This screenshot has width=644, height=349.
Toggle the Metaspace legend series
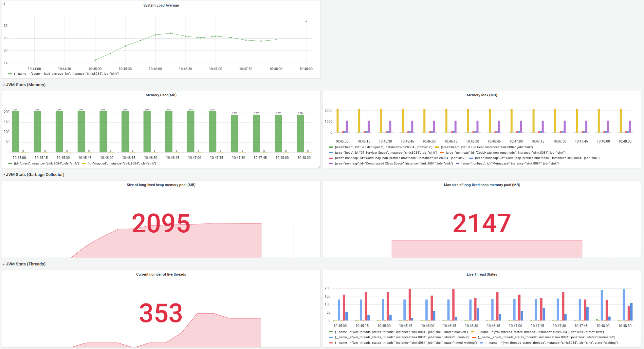pyautogui.click(x=510, y=164)
